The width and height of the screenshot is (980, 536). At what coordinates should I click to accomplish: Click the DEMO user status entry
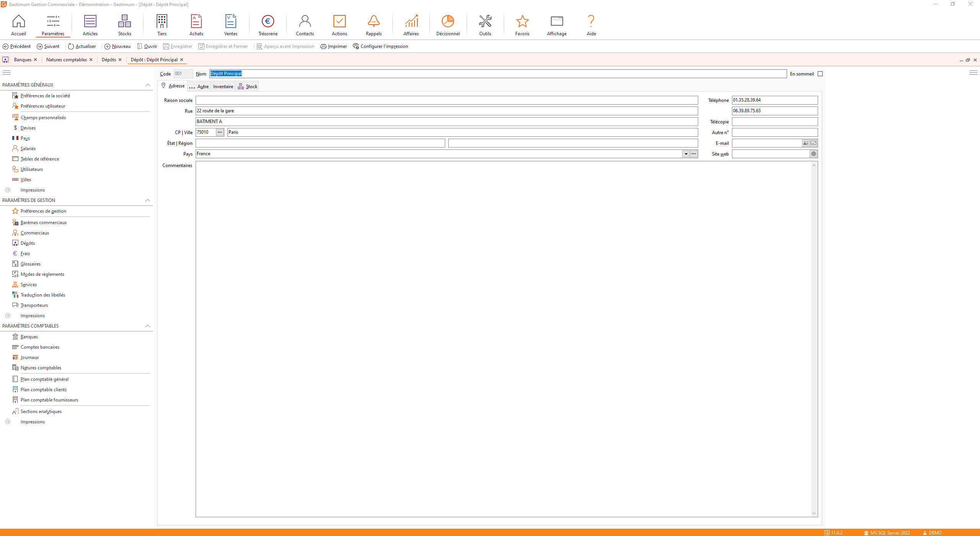pyautogui.click(x=932, y=533)
